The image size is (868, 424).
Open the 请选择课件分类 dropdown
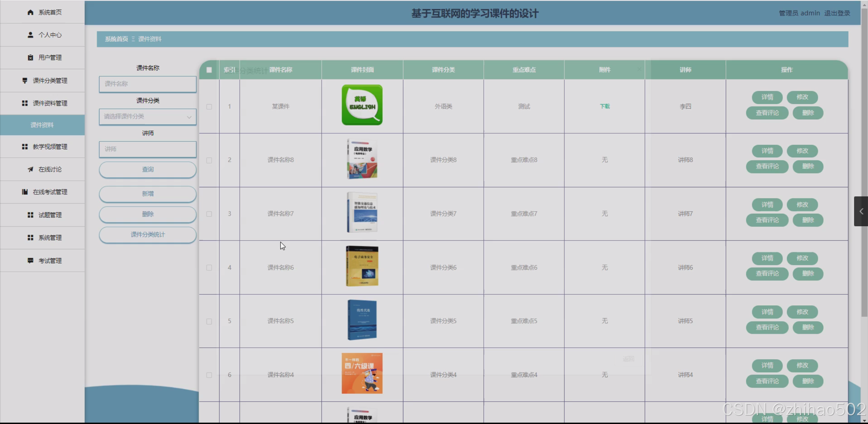pyautogui.click(x=148, y=117)
